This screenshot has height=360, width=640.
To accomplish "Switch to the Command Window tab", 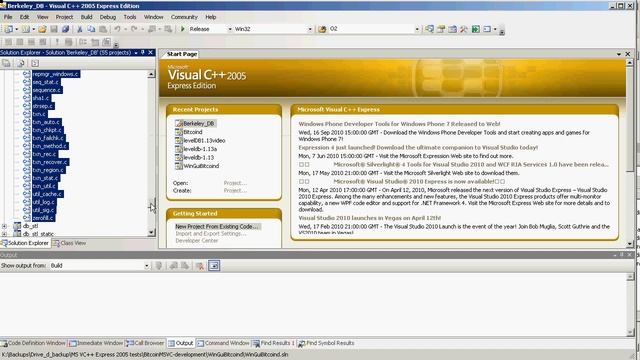I will (223, 343).
